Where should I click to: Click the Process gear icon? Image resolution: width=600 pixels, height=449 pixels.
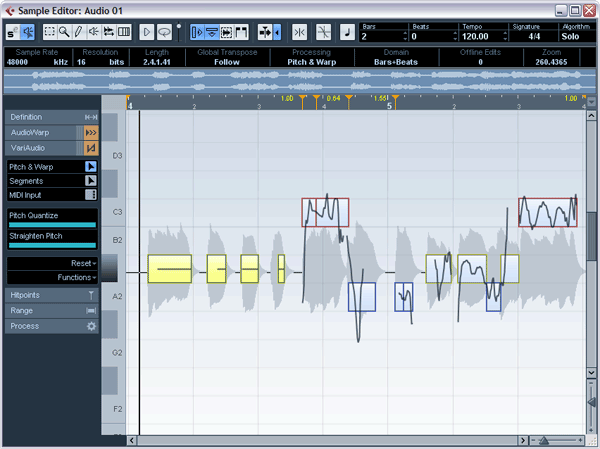click(91, 326)
